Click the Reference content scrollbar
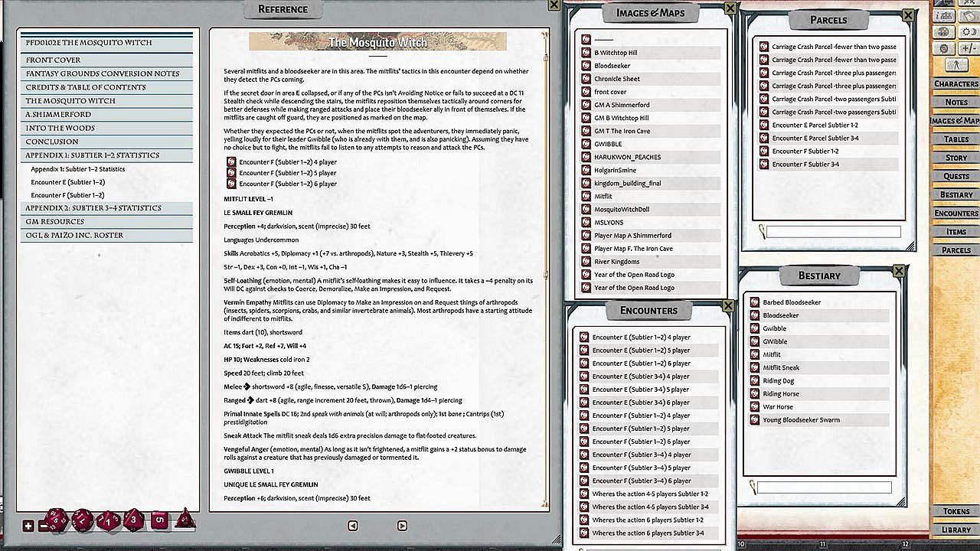 (545, 270)
